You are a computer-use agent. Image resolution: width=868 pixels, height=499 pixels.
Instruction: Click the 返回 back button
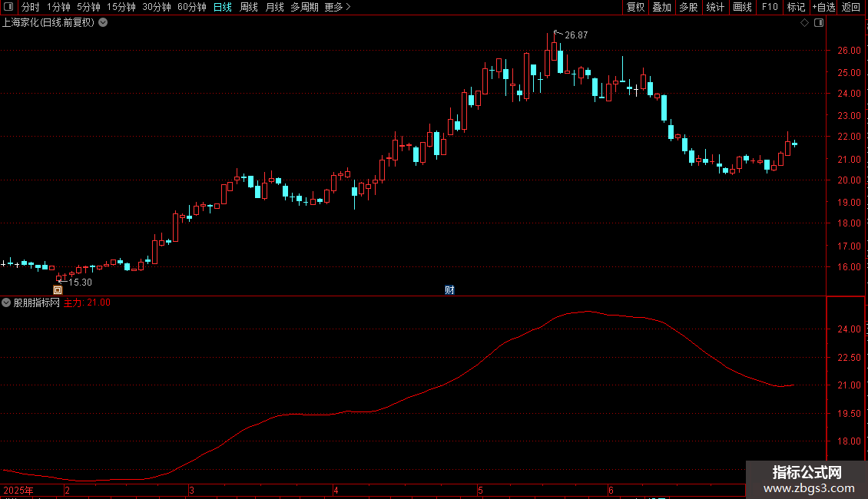851,7
